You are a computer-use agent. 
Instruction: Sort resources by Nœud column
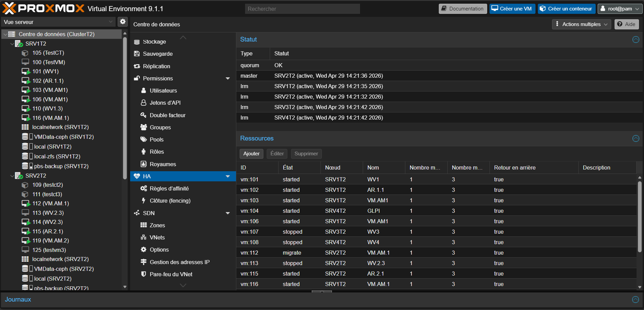pos(342,167)
